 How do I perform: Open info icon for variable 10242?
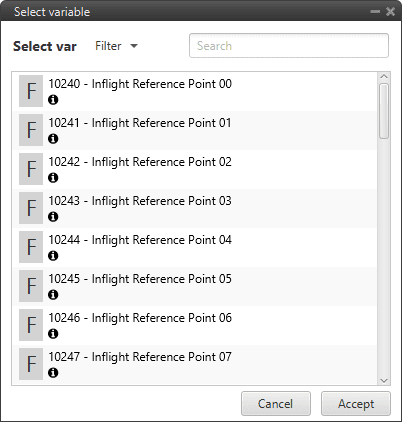click(53, 178)
